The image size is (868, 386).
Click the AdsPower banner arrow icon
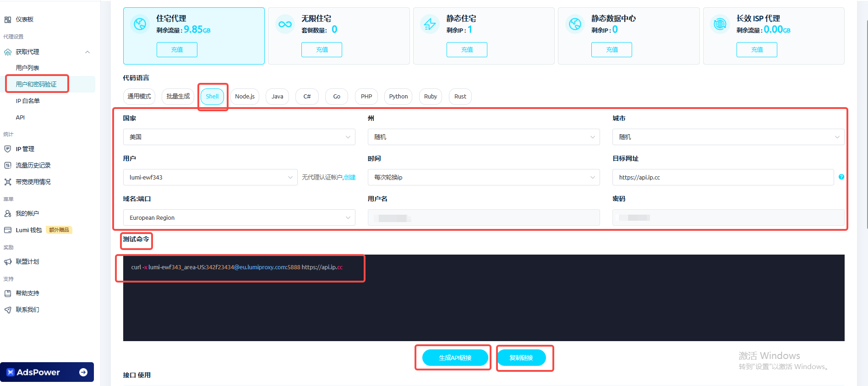pos(83,372)
